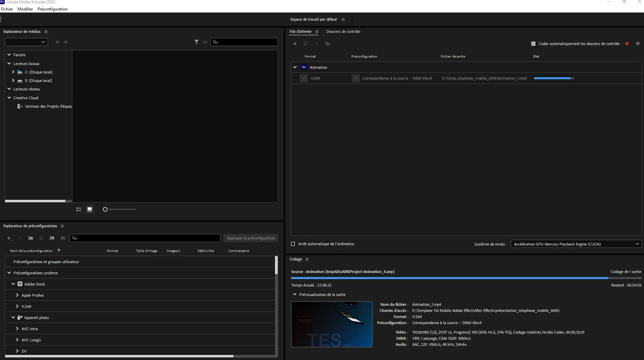644x360 pixels.
Task: Open the media browser filter funnel
Action: tap(197, 42)
